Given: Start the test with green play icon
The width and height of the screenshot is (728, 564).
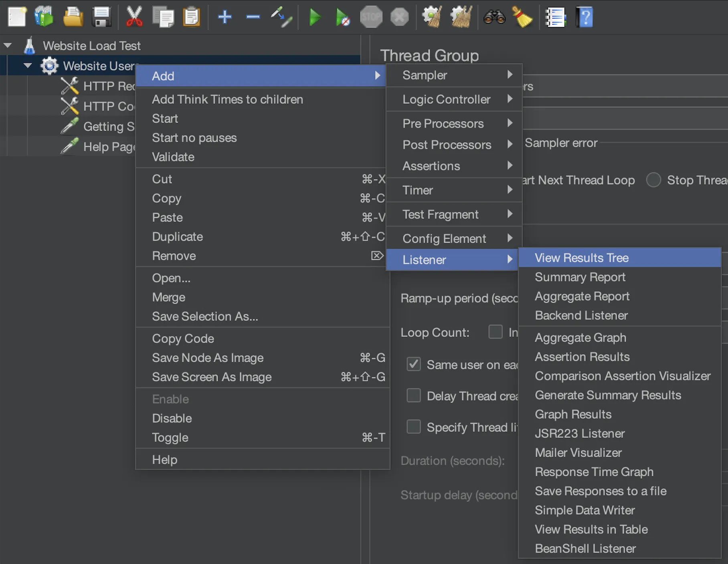Looking at the screenshot, I should point(315,17).
